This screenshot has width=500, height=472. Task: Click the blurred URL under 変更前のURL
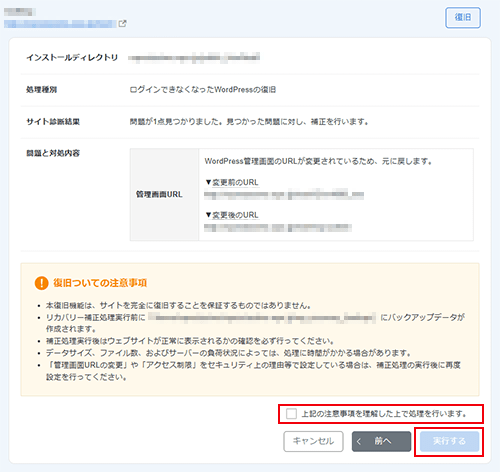[284, 194]
